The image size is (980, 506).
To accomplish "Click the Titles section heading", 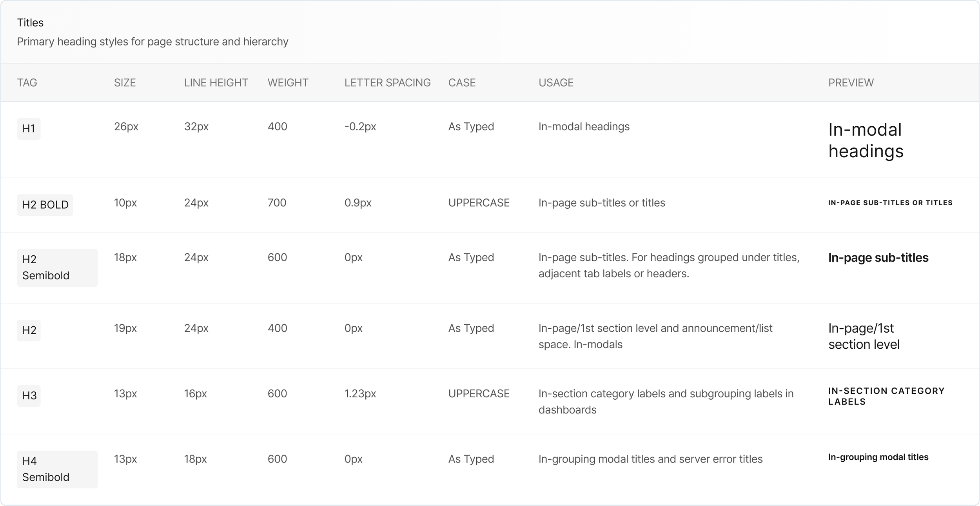I will (x=30, y=23).
